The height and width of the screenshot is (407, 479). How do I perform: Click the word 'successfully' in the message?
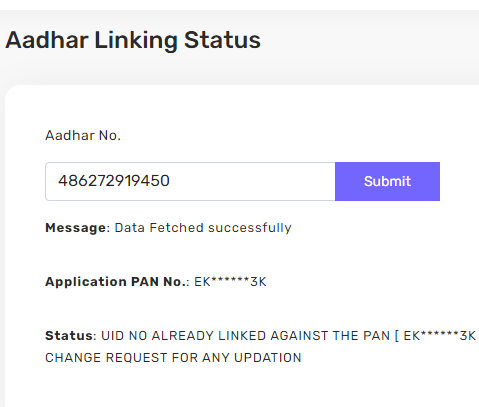coord(250,228)
